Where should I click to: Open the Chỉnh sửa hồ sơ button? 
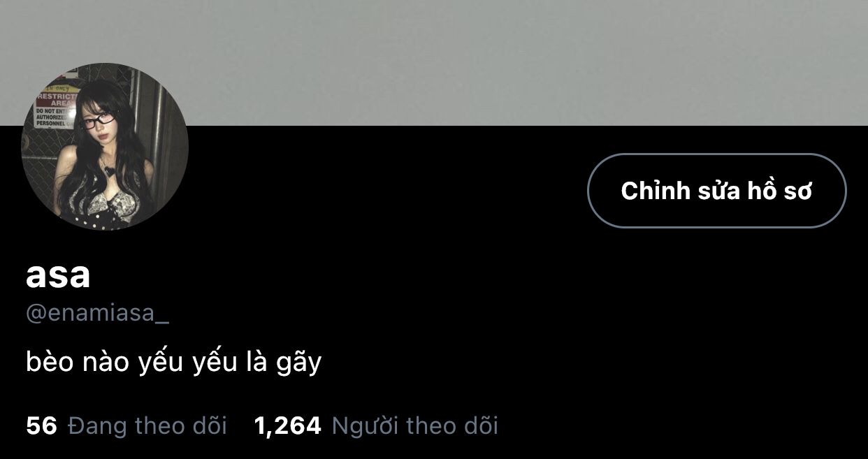point(716,191)
